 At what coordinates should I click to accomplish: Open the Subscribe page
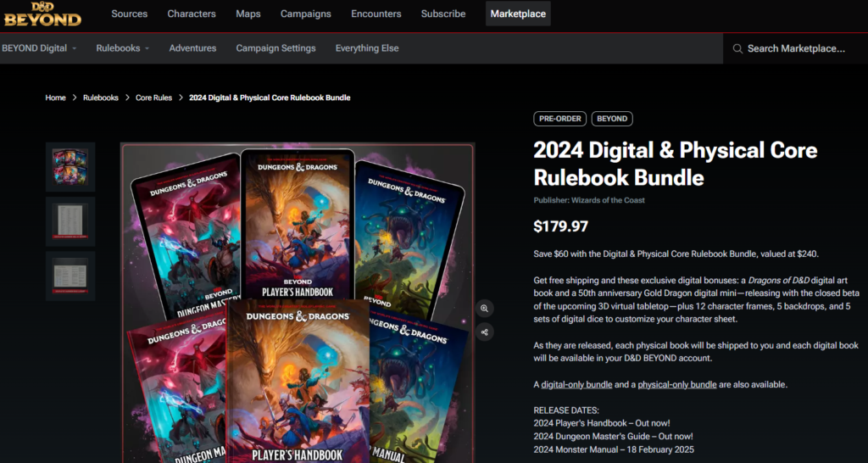coord(442,14)
